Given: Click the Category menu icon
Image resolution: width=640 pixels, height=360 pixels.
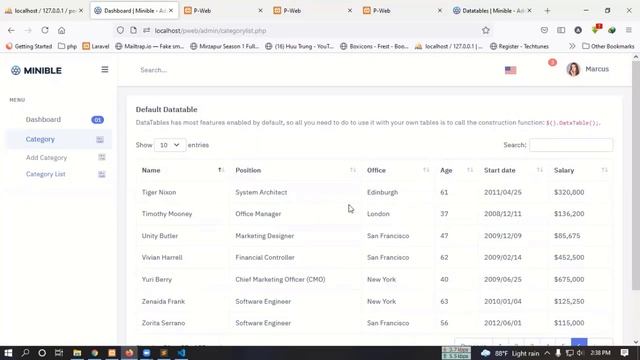Looking at the screenshot, I should (x=100, y=140).
